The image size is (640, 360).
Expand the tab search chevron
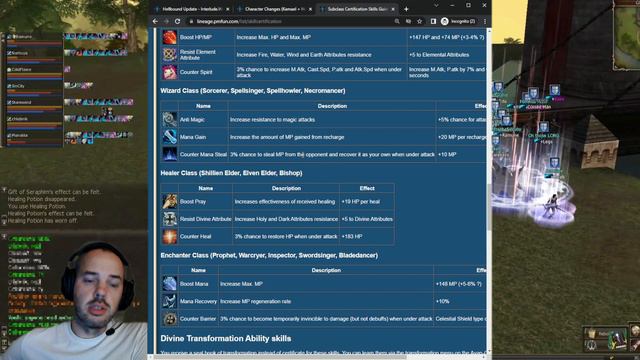tap(436, 6)
